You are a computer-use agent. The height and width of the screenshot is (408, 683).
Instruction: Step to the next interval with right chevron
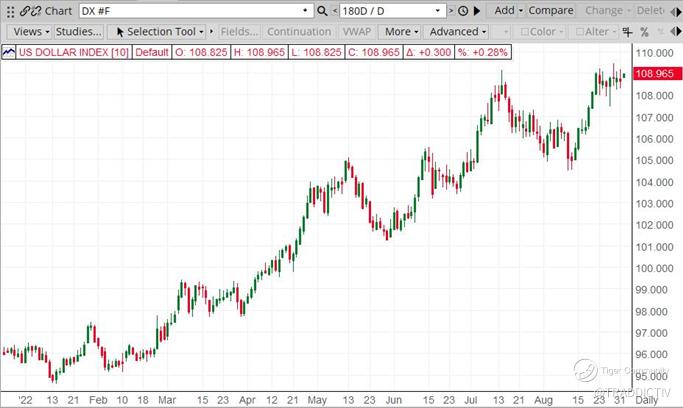click(451, 11)
